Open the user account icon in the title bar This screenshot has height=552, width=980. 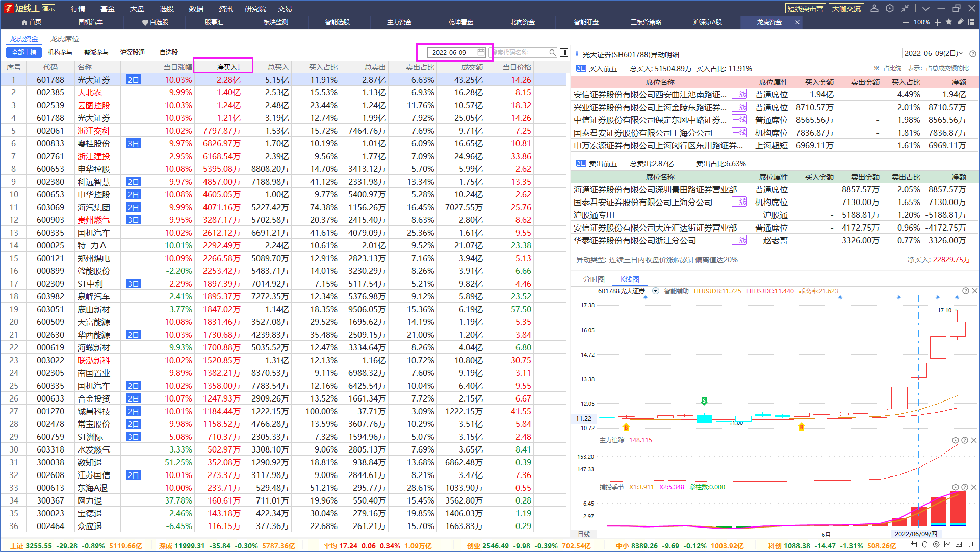[x=874, y=8]
